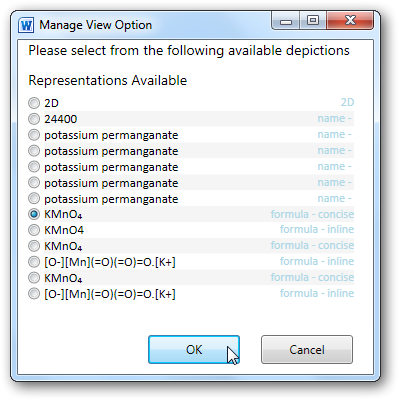Screen dimensions: 399x400
Task: Close the Manage View Option dialog
Action: pyautogui.click(x=350, y=21)
